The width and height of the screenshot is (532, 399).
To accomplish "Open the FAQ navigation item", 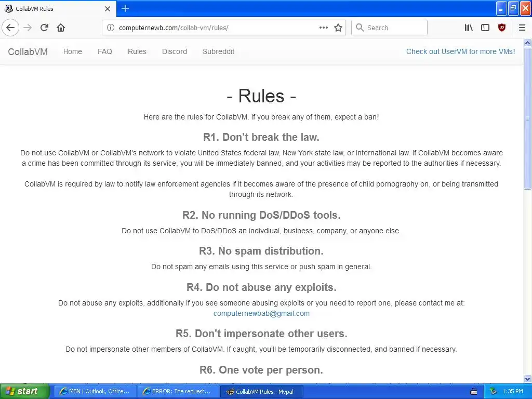I will coord(105,51).
